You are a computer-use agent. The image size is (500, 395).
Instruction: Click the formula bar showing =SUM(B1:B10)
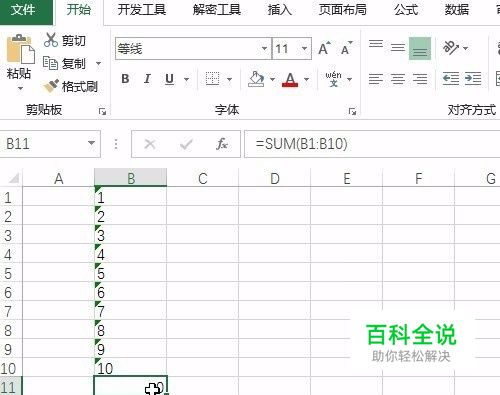[372, 144]
